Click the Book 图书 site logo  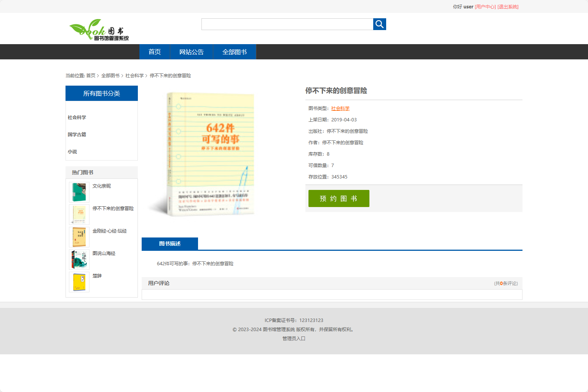pos(99,30)
